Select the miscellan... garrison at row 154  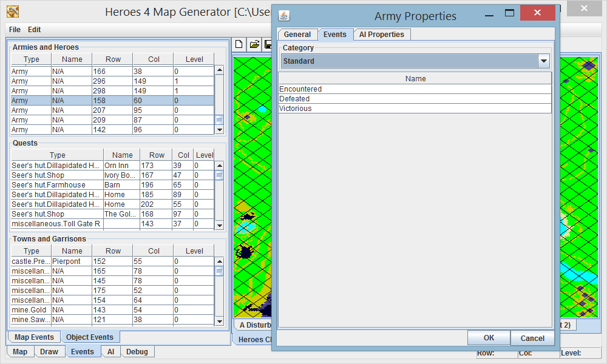[113, 300]
